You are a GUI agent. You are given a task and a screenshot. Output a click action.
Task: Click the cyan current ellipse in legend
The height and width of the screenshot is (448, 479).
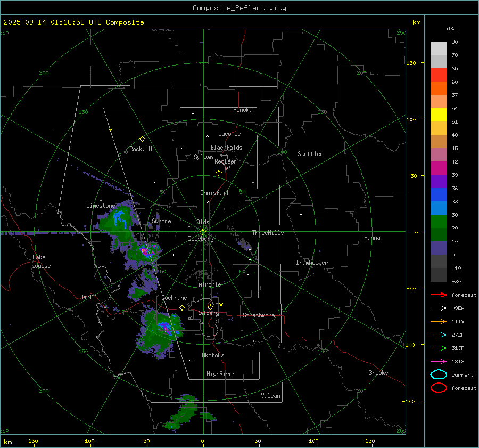click(439, 374)
